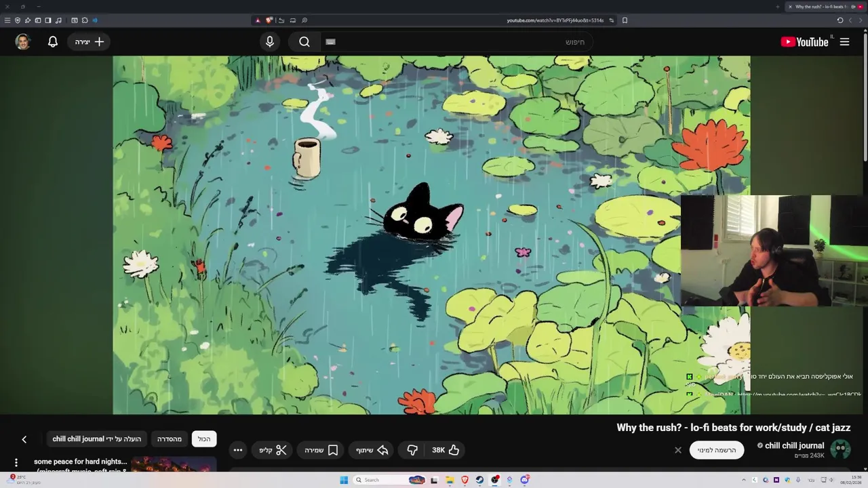Image resolution: width=868 pixels, height=488 pixels.
Task: Open the YouTube guide hamburger menu
Action: pyautogui.click(x=844, y=42)
